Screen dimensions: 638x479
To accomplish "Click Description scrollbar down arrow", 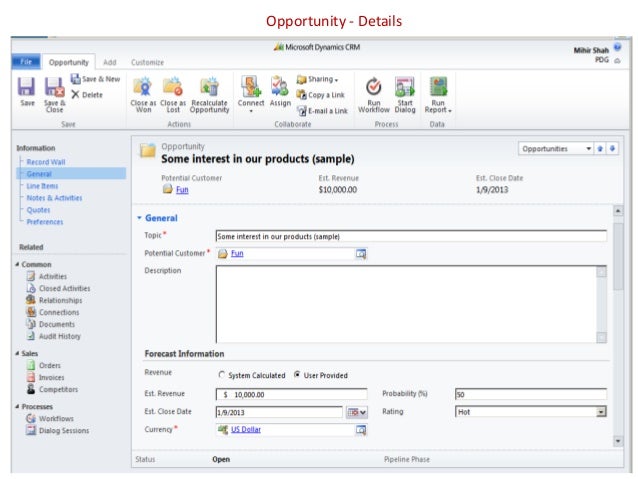I will [601, 337].
